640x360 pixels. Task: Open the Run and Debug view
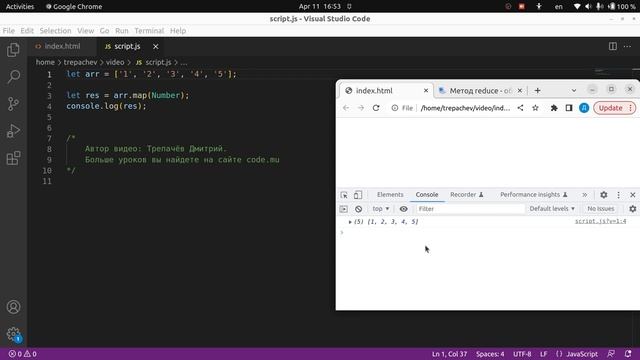click(x=13, y=131)
